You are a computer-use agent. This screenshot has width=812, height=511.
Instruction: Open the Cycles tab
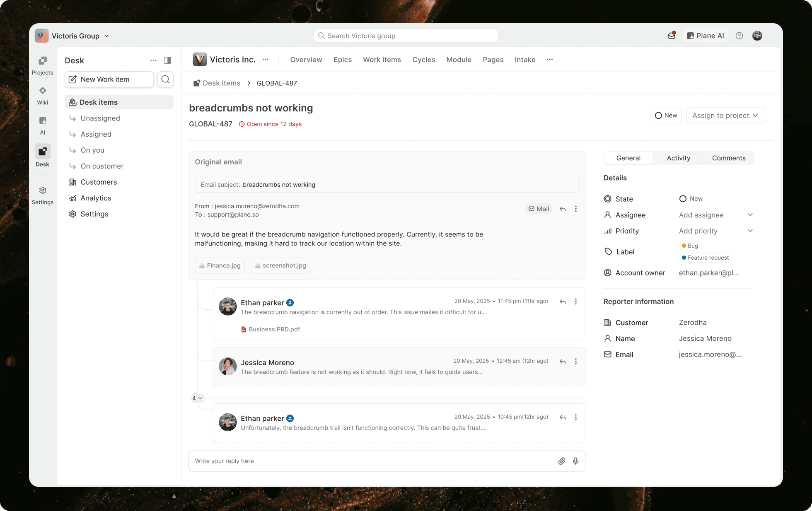tap(423, 60)
